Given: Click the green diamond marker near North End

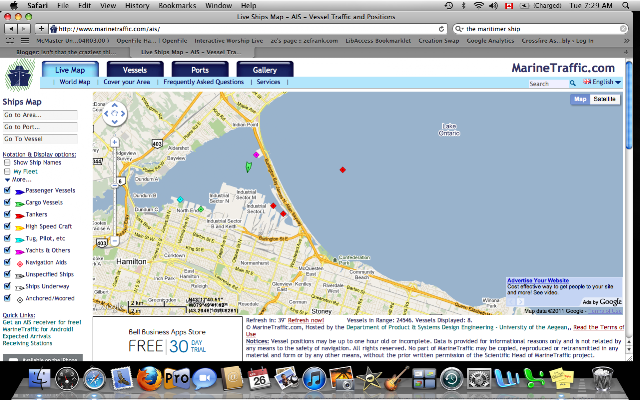Looking at the screenshot, I should pyautogui.click(x=200, y=209).
